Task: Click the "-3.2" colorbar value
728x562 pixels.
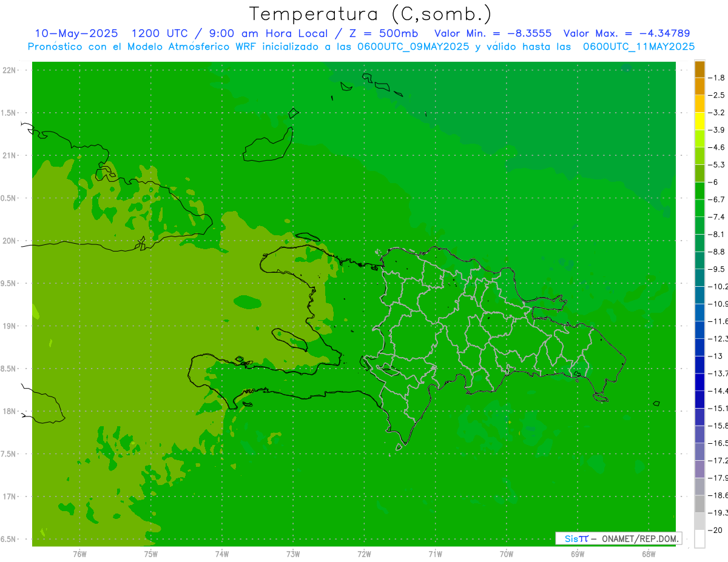Action: [x=717, y=113]
